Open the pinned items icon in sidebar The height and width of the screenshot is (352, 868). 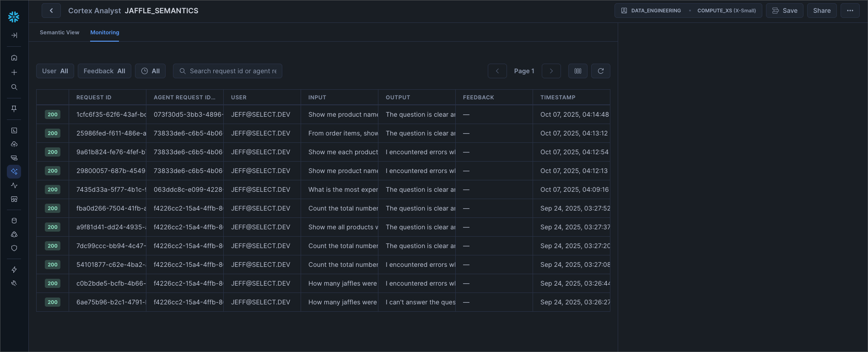click(x=14, y=108)
